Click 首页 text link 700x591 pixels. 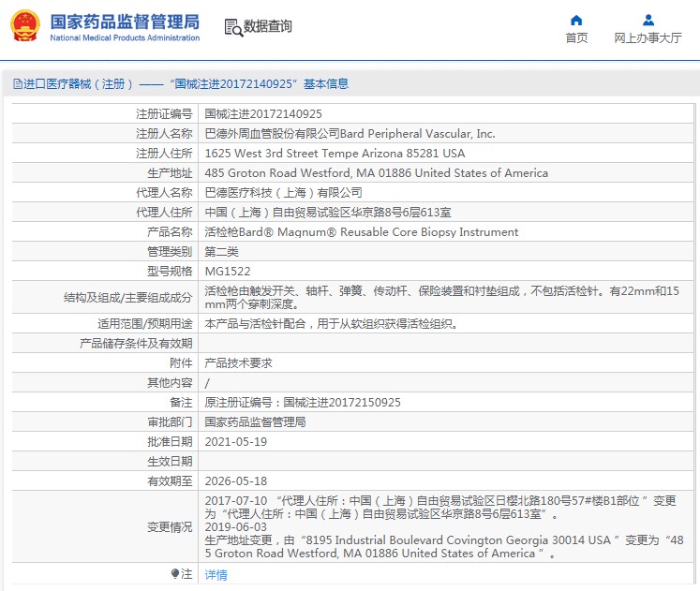click(x=576, y=37)
